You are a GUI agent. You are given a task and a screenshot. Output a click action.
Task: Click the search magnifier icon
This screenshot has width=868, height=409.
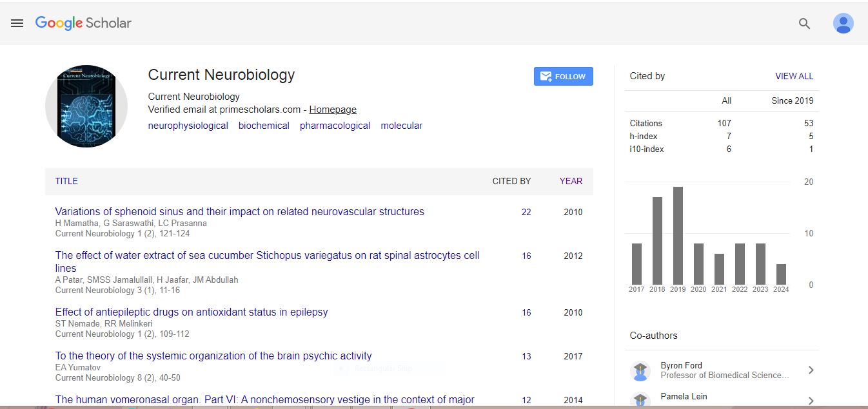coord(804,24)
